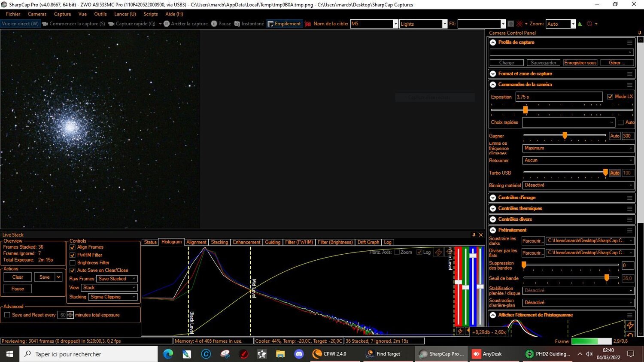Viewport: 644px width, 362px height.
Task: Click Empilement live stack toolbar button
Action: tap(284, 24)
